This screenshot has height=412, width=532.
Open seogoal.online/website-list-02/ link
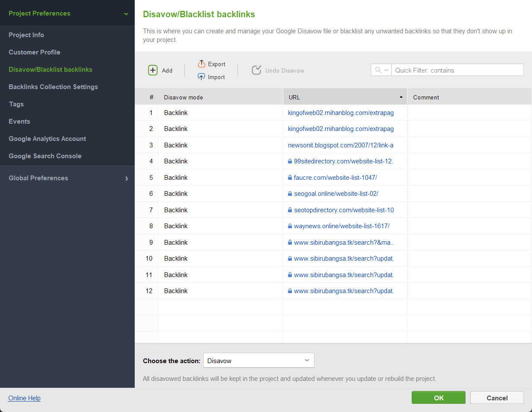point(336,194)
